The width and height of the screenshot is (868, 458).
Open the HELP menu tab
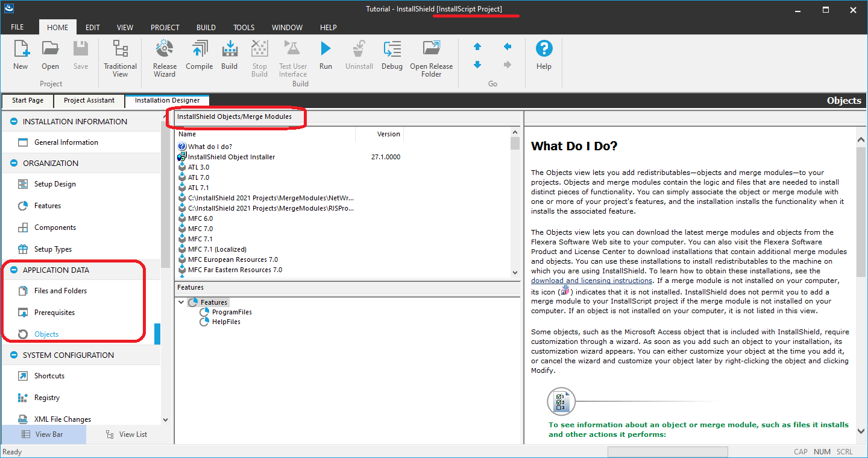[x=329, y=27]
